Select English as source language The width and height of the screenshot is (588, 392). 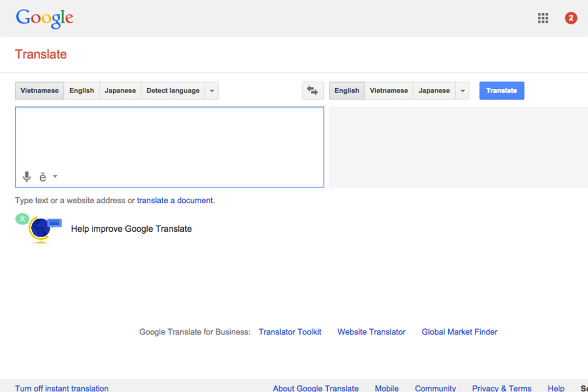(82, 91)
